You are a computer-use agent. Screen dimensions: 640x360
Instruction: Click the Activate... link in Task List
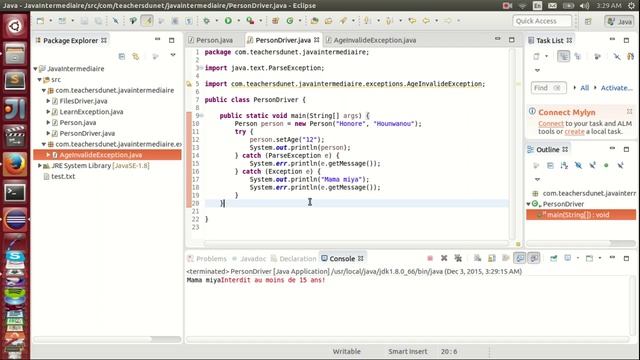[616, 88]
